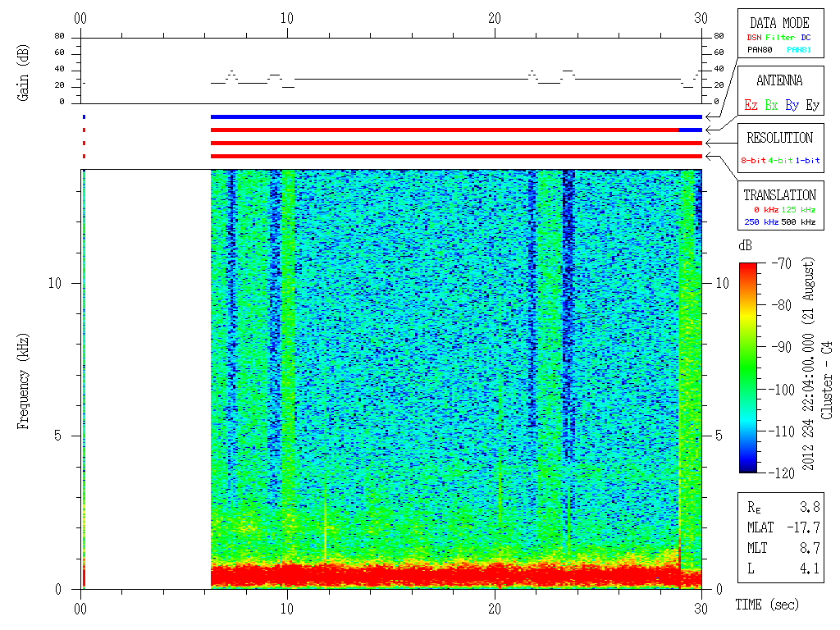Image resolution: width=840 pixels, height=630 pixels.
Task: Click the ANTENNA legend title
Action: 779,81
